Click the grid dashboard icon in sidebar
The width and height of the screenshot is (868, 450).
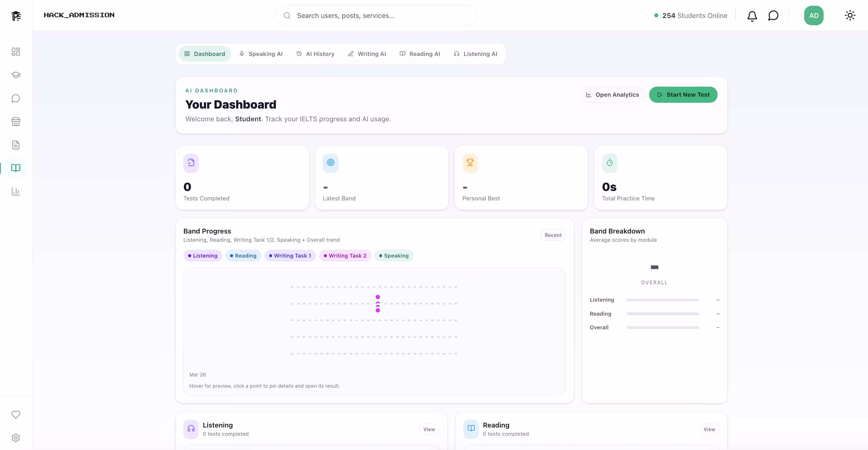[16, 52]
